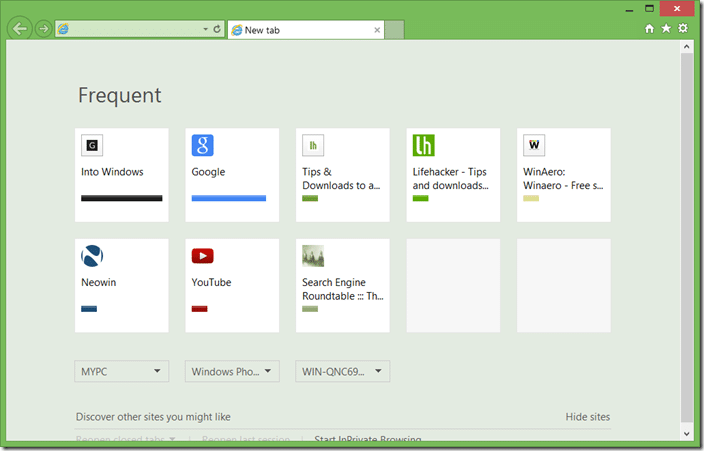The width and height of the screenshot is (704, 451).
Task: Click the YouTube play icon
Action: click(x=202, y=256)
